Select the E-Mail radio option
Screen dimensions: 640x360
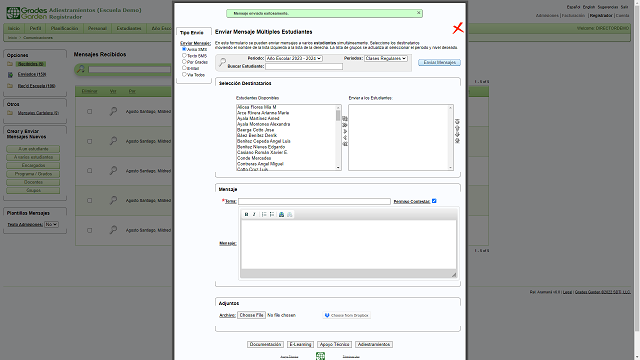click(x=184, y=68)
